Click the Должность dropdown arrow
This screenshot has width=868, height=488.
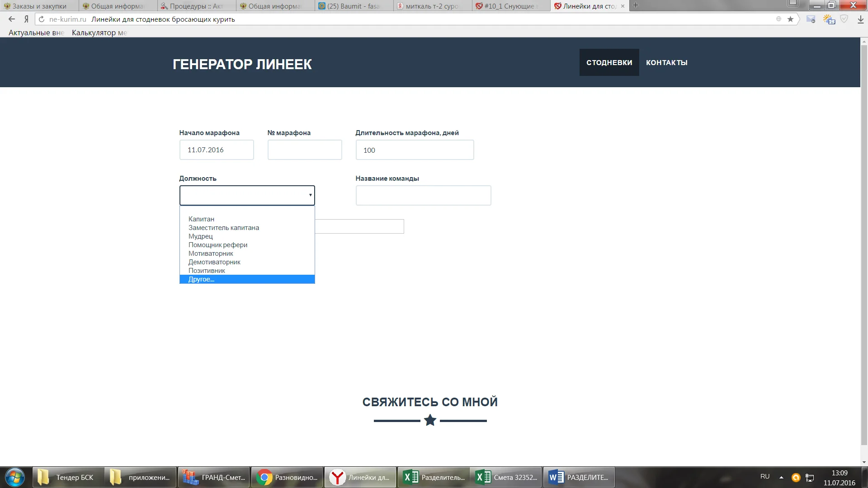(310, 195)
